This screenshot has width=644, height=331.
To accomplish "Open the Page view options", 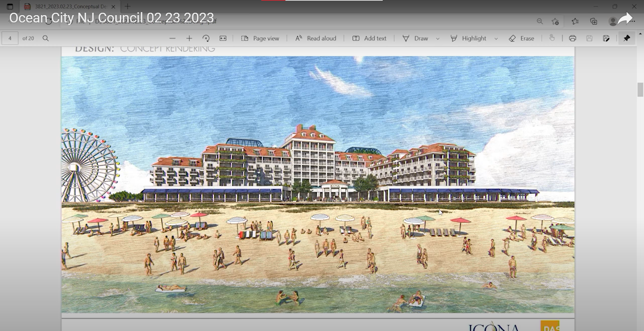I will [x=260, y=39].
